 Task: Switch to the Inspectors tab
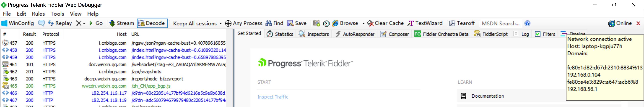click(x=314, y=34)
